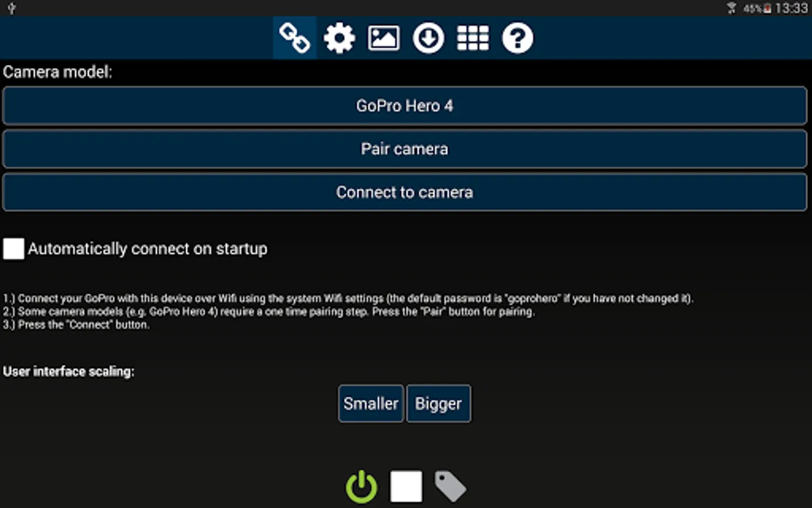Tap the green power icon
The height and width of the screenshot is (508, 812).
tap(361, 486)
